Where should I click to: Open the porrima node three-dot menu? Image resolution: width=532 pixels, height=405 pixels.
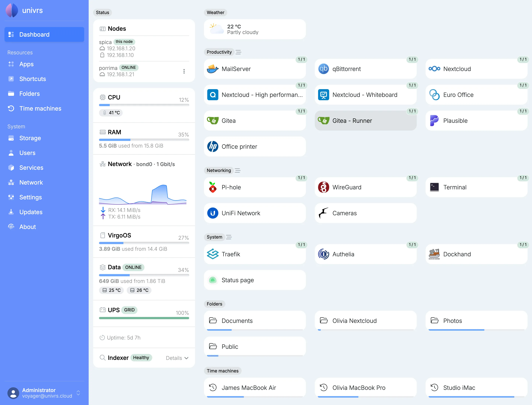[184, 71]
